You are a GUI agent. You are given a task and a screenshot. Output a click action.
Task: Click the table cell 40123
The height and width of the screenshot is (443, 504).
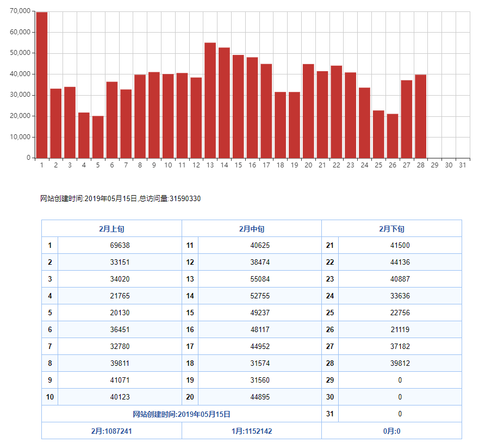point(120,397)
